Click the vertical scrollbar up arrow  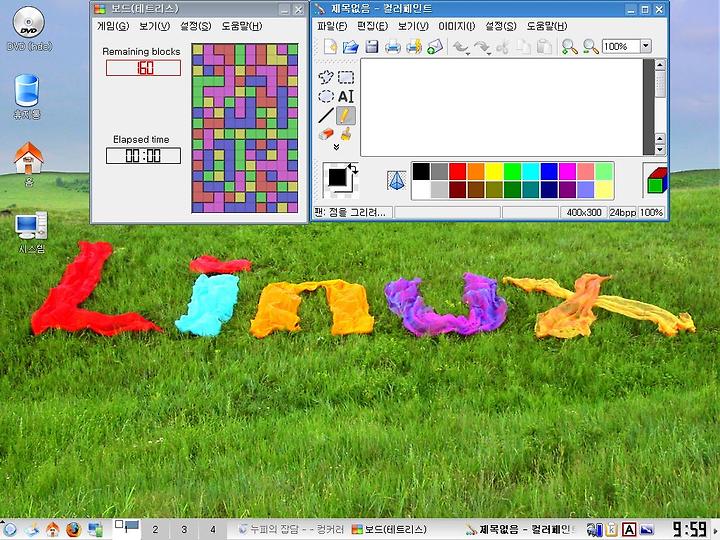coord(660,65)
